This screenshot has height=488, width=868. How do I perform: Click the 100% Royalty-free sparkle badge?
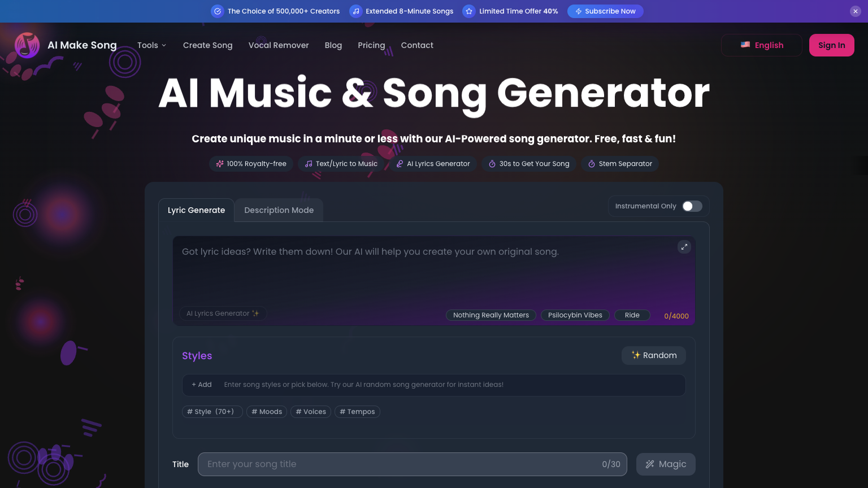pyautogui.click(x=251, y=164)
